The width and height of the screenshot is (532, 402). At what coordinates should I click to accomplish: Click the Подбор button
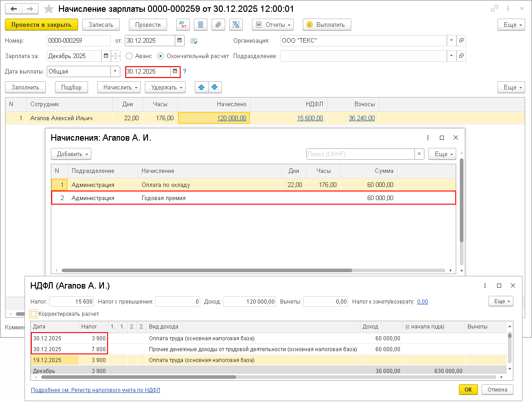click(71, 87)
